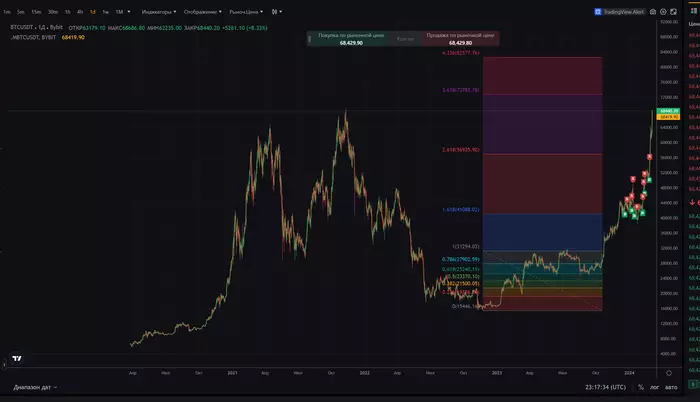Image resolution: width=700 pixels, height=402 pixels.
Task: Collapse the left side panel arrow
Action: pos(4,365)
